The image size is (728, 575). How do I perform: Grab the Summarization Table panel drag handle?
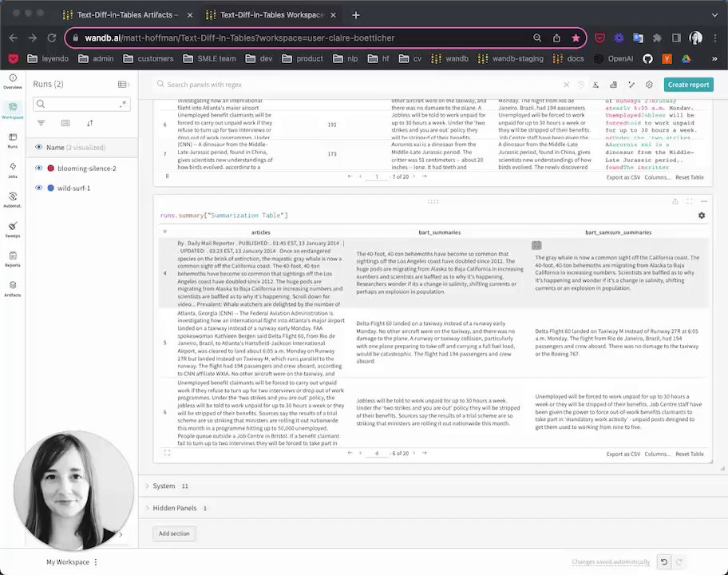tap(433, 201)
